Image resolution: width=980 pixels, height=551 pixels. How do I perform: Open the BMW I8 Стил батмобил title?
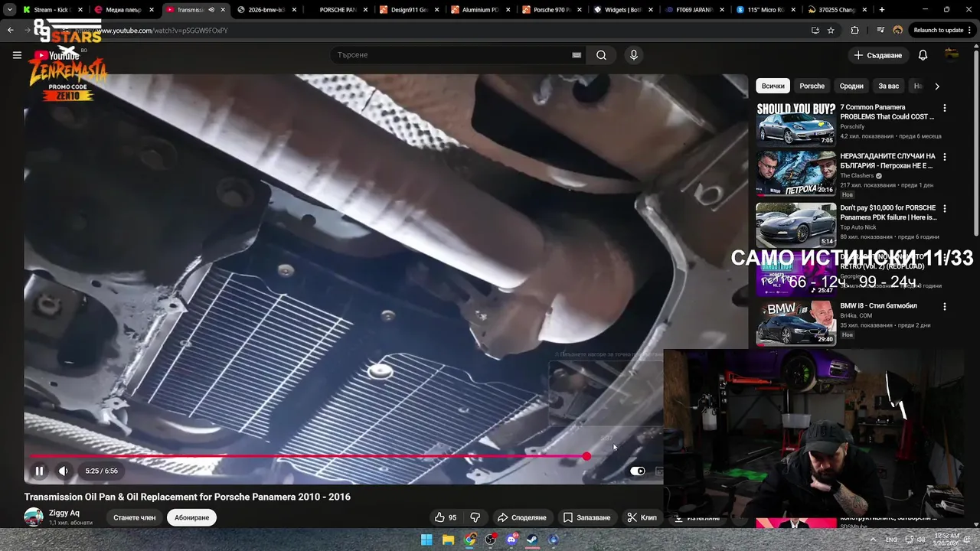click(878, 305)
